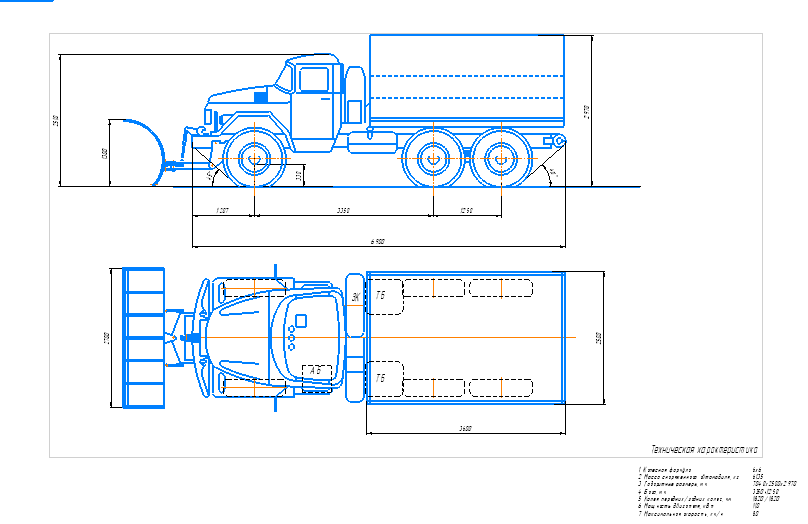Click the front wheel in side view
This screenshot has width=808, height=524.
(254, 159)
